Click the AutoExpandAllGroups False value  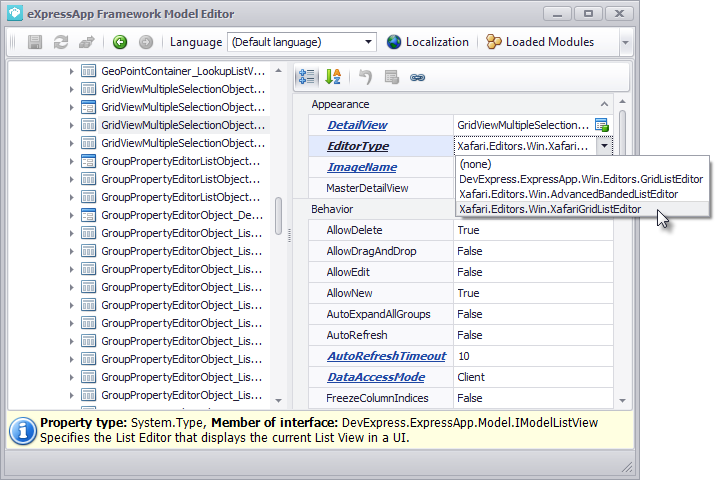click(x=533, y=314)
